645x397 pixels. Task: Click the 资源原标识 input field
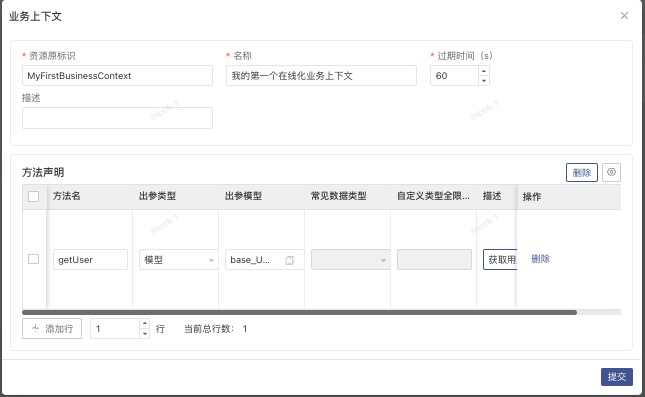[117, 76]
